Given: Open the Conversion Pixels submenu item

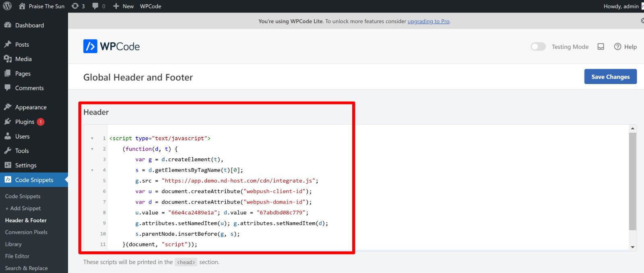Looking at the screenshot, I should (26, 232).
